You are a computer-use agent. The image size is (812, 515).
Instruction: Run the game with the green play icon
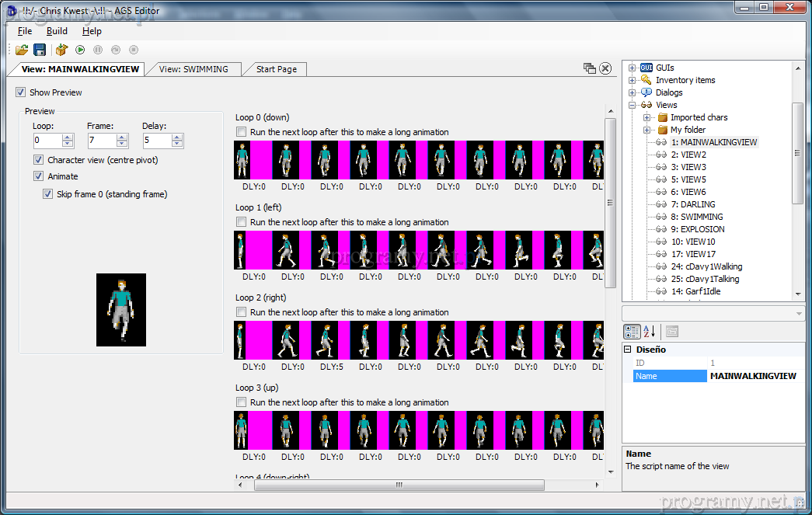(80, 50)
